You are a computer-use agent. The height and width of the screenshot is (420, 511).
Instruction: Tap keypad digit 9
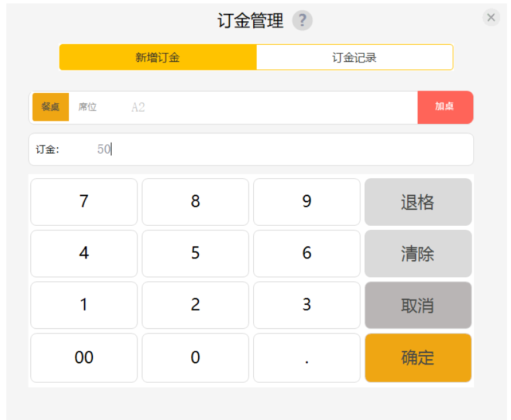[306, 202]
